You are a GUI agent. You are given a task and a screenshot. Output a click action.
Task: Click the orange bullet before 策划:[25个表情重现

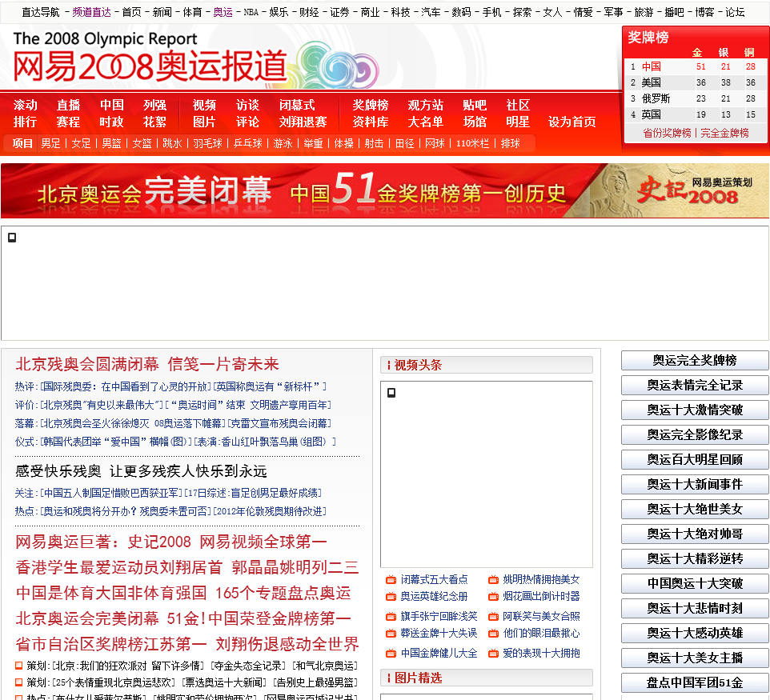[19, 682]
